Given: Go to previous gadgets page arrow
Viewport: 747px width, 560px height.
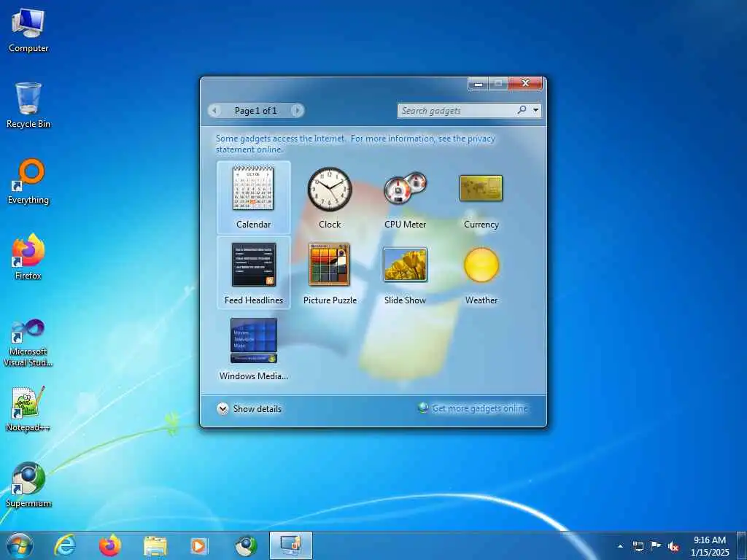Looking at the screenshot, I should click(x=214, y=111).
